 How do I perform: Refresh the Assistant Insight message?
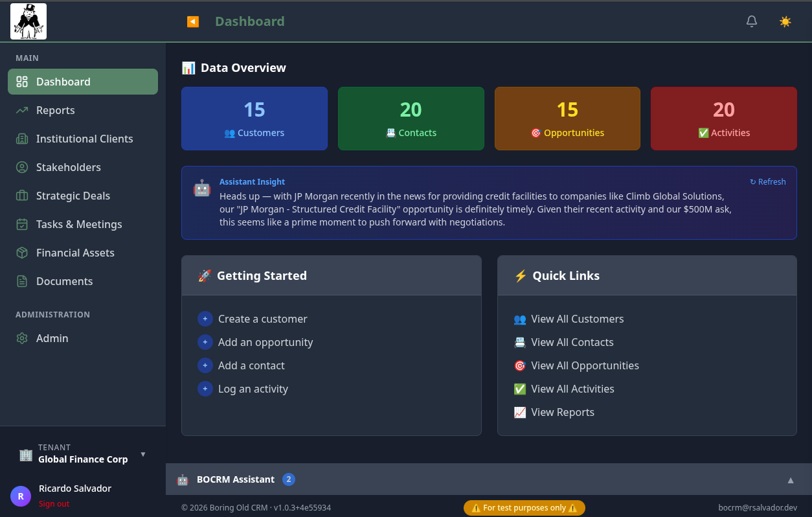pyautogui.click(x=767, y=181)
